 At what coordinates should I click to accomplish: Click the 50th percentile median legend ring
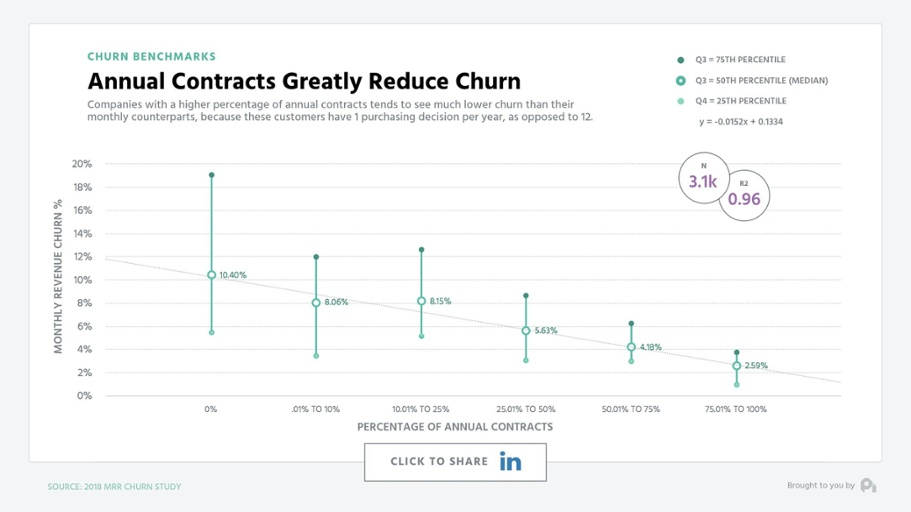pyautogui.click(x=681, y=80)
